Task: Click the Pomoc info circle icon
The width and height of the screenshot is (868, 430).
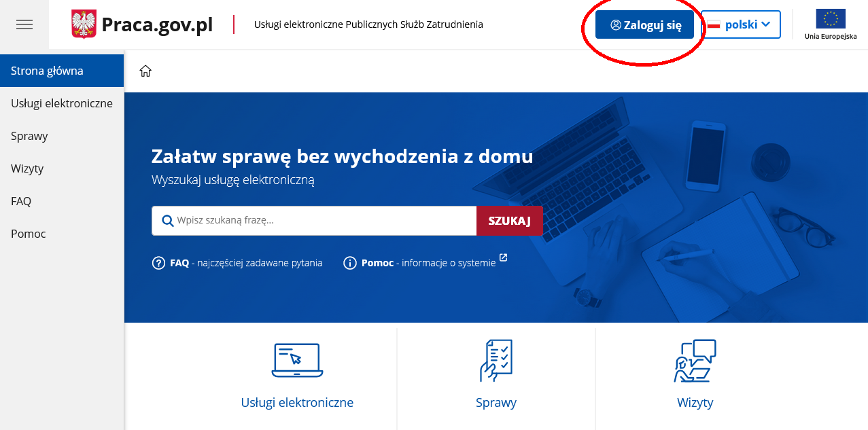Action: point(350,263)
